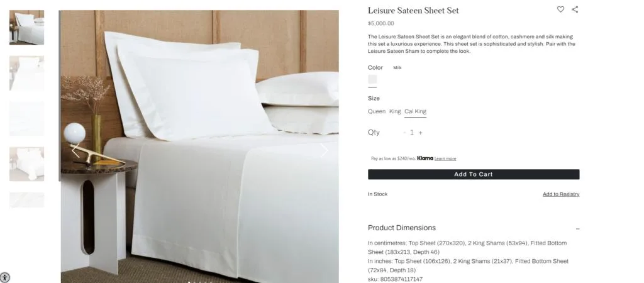This screenshot has height=283, width=644.
Task: Collapse the Product Dimensions section
Action: pyautogui.click(x=577, y=228)
